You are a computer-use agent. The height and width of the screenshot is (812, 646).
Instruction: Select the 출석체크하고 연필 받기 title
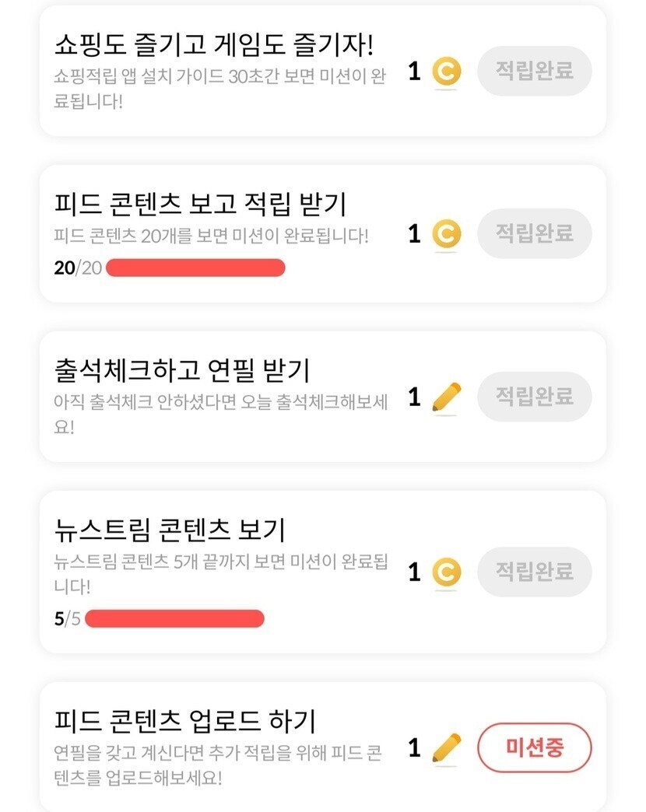(x=182, y=369)
